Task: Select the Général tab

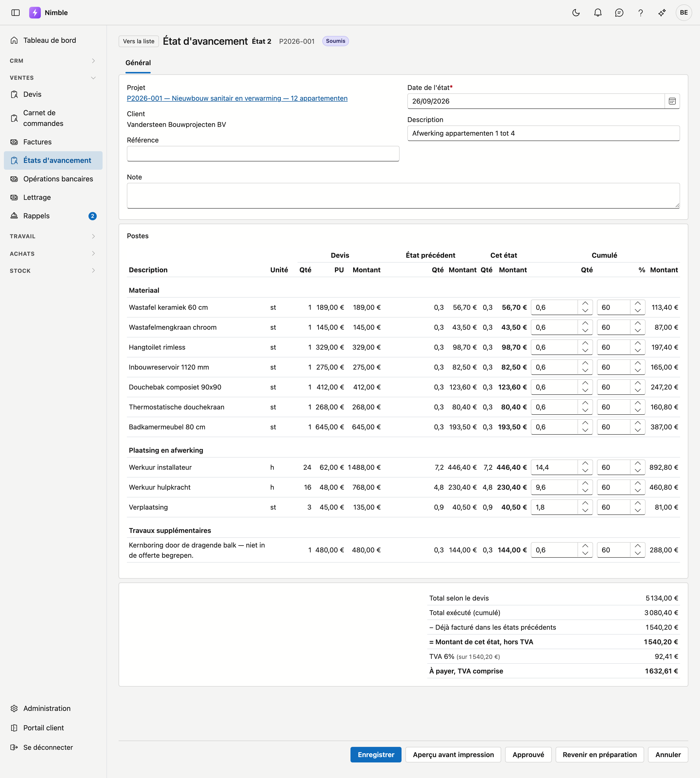Action: 138,63
